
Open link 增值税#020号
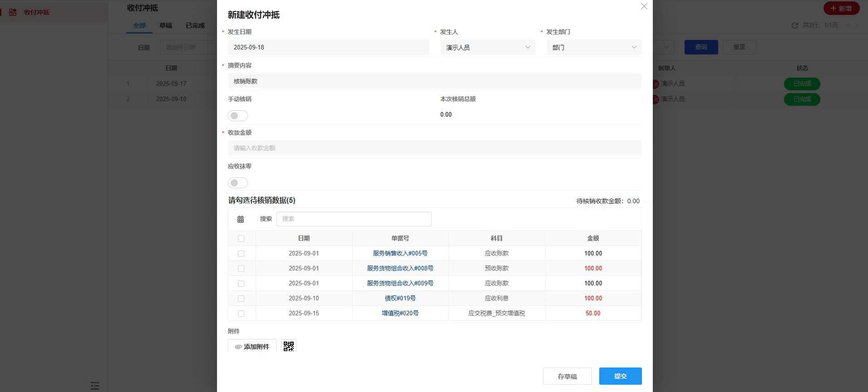coord(400,313)
